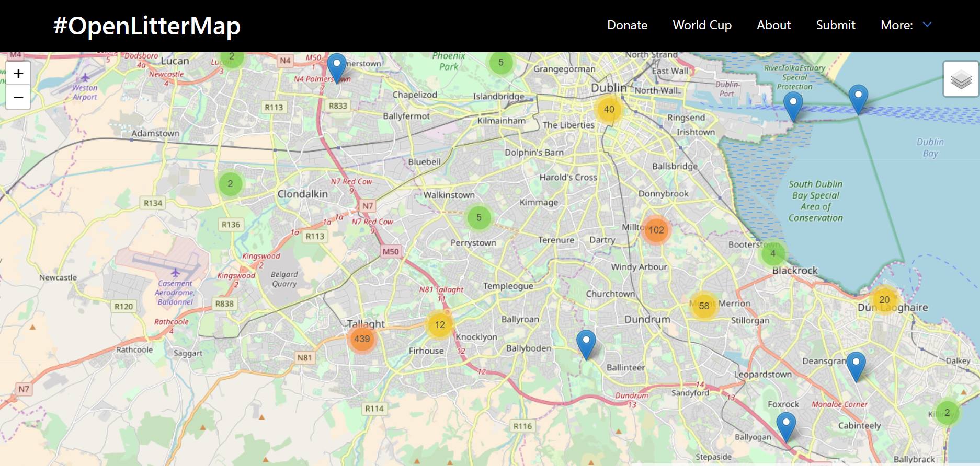The height and width of the screenshot is (466, 980).
Task: Zoom out of the map
Action: pyautogui.click(x=18, y=98)
